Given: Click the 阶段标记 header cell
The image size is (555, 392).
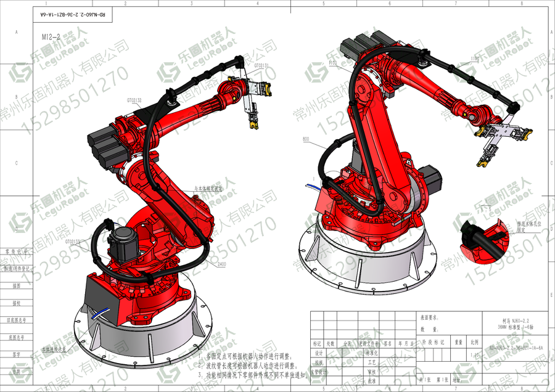Looking at the screenshot, I should tap(434, 343).
